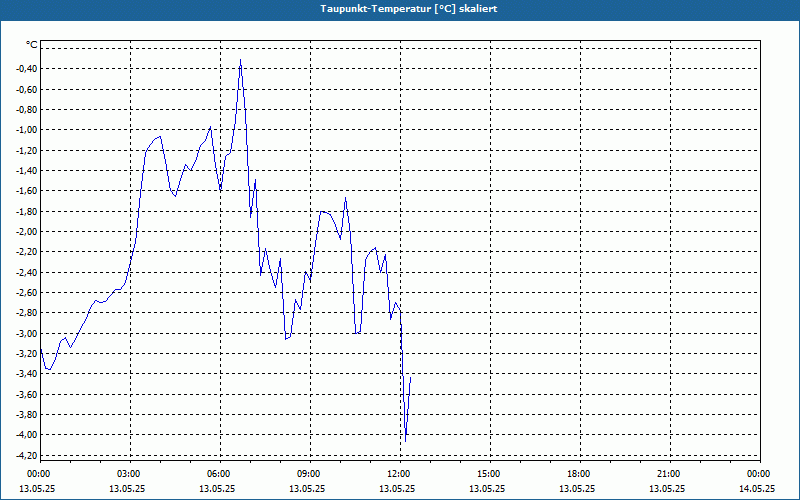
Task: Click the lowest point of the curve near -4,00
Action: [x=406, y=441]
